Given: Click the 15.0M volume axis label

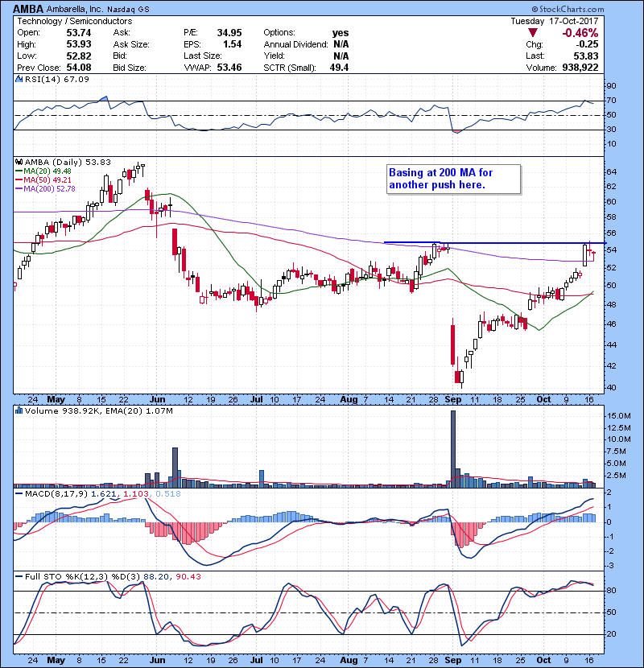Looking at the screenshot, I should [619, 415].
